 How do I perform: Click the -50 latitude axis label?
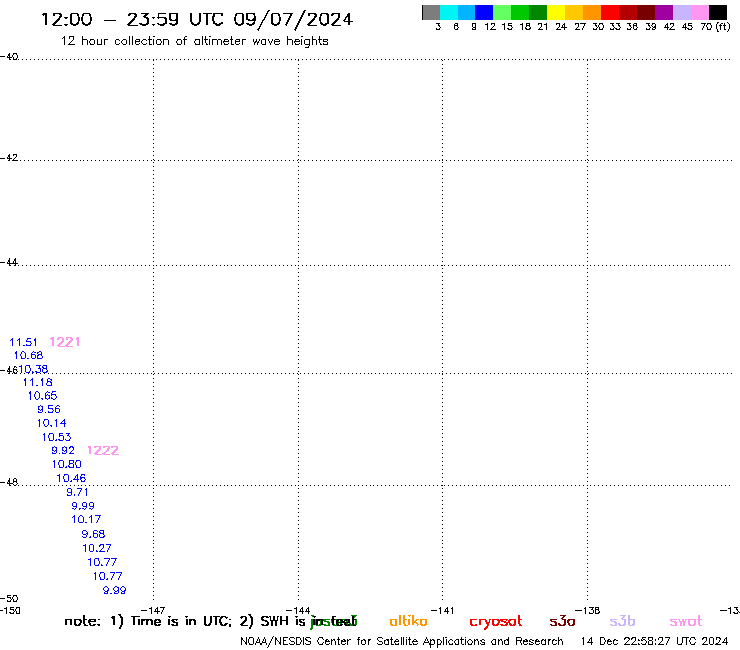click(9, 599)
